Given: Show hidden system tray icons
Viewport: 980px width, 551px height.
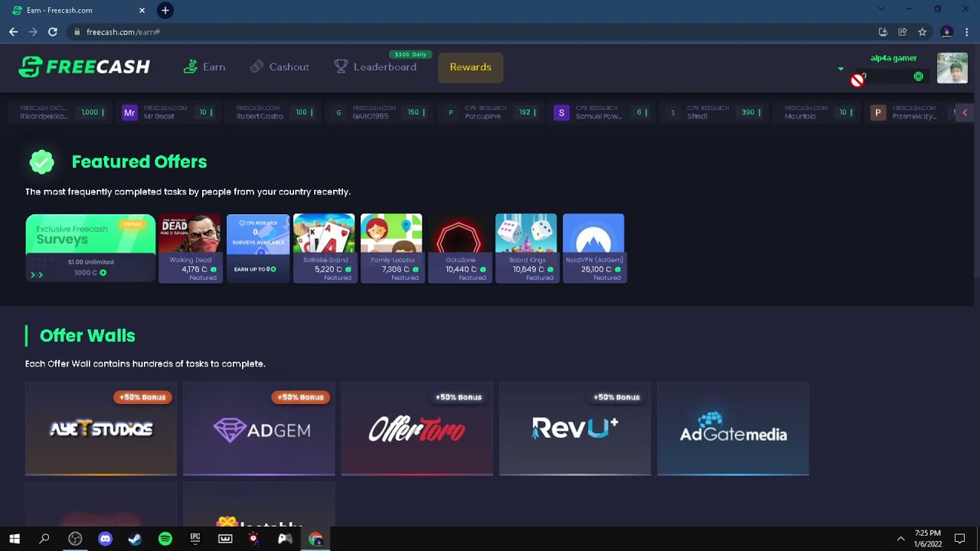Looking at the screenshot, I should click(x=900, y=539).
